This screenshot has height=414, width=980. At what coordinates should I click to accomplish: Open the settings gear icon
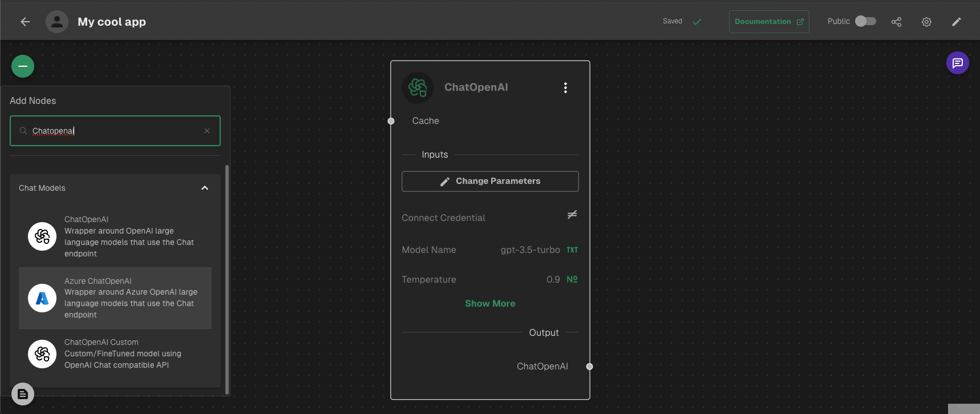(x=926, y=22)
